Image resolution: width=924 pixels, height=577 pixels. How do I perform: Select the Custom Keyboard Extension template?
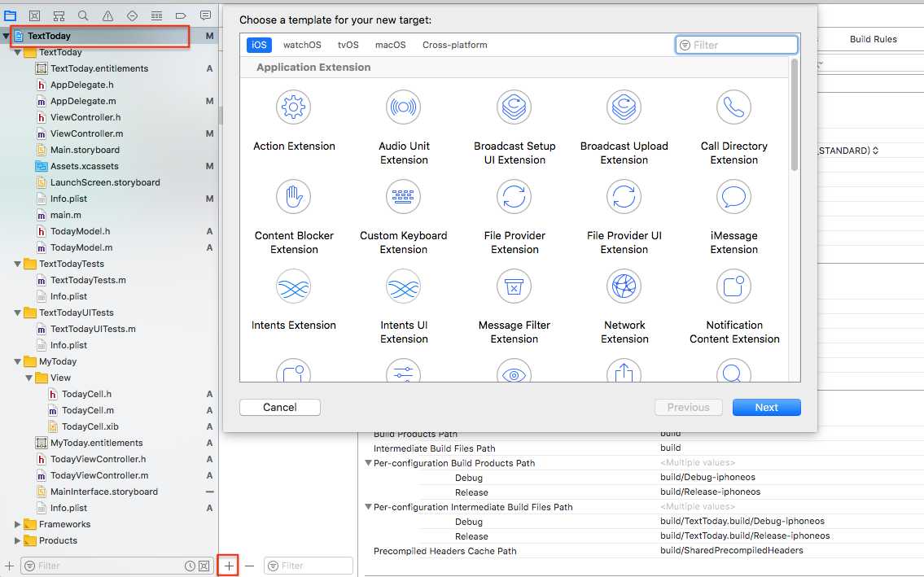pyautogui.click(x=404, y=217)
